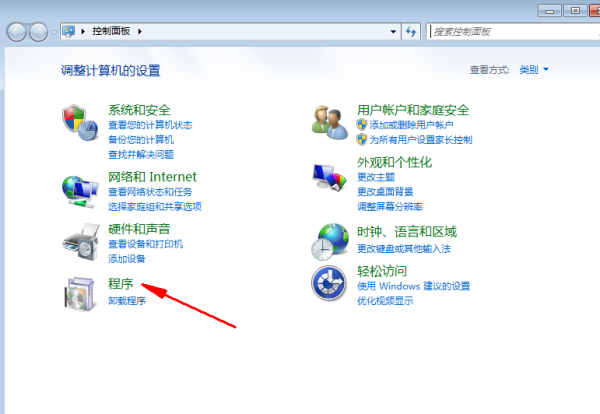Click the User Accounts people icon
Screen dimensions: 600x414
pos(330,123)
